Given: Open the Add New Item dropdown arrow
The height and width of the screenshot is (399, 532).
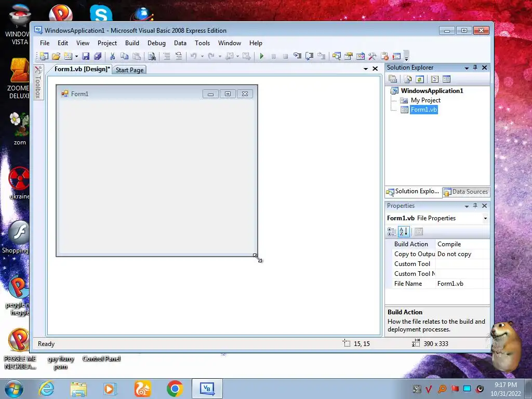Looking at the screenshot, I should click(76, 56).
